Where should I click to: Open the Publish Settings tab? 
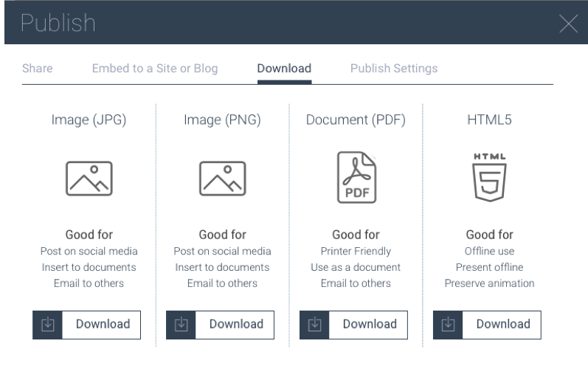pos(394,68)
